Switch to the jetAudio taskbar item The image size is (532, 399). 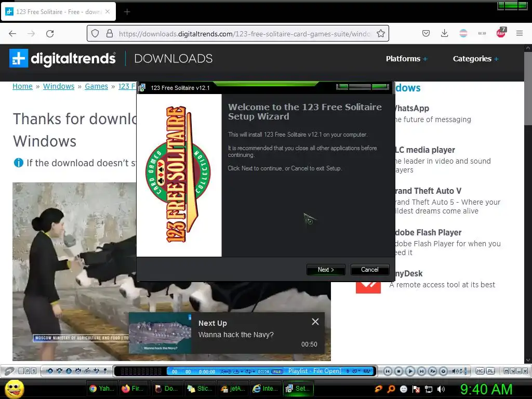(x=233, y=389)
